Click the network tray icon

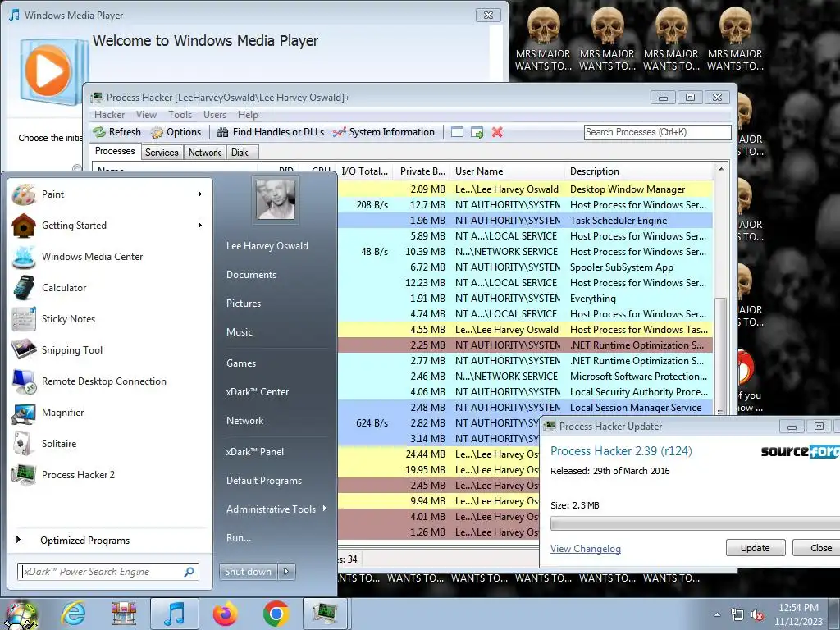pyautogui.click(x=737, y=615)
